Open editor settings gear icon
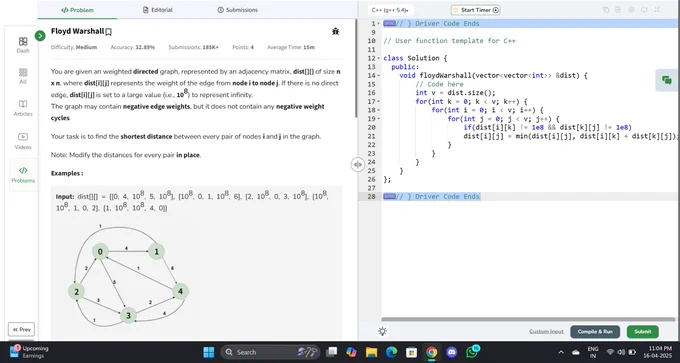Screen dimensions: 680x363 tap(631, 10)
